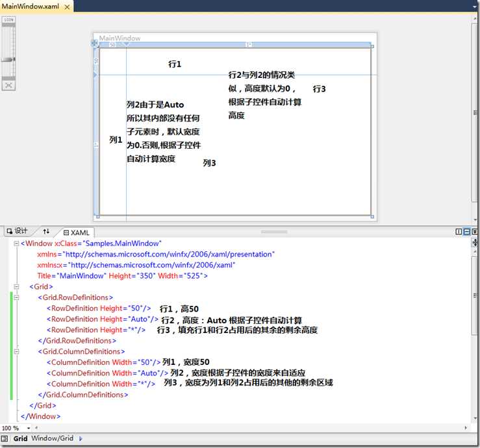Viewport: 480px width, 448px height.
Task: Click the Window/Grid breadcrumb path
Action: [53, 438]
